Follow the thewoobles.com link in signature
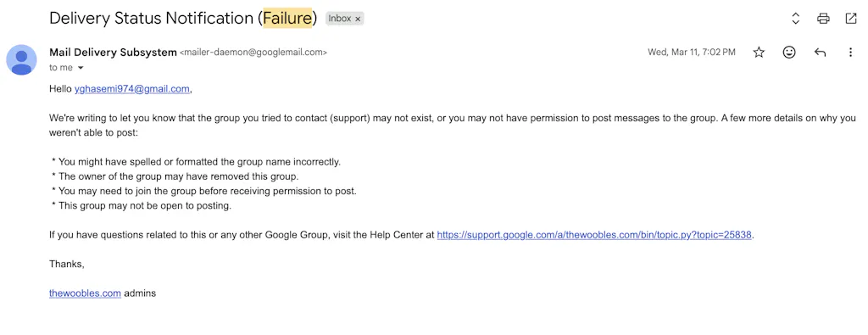 [x=85, y=293]
